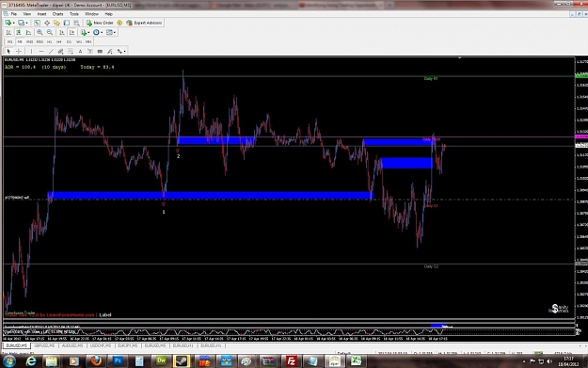Open Excel from the taskbar
Screen dimensions: 588x368
pyautogui.click(x=356, y=360)
